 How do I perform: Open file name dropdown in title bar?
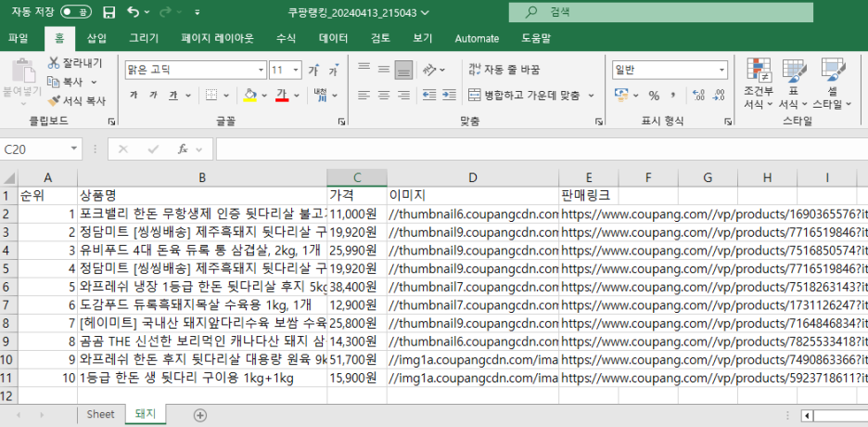[x=425, y=12]
